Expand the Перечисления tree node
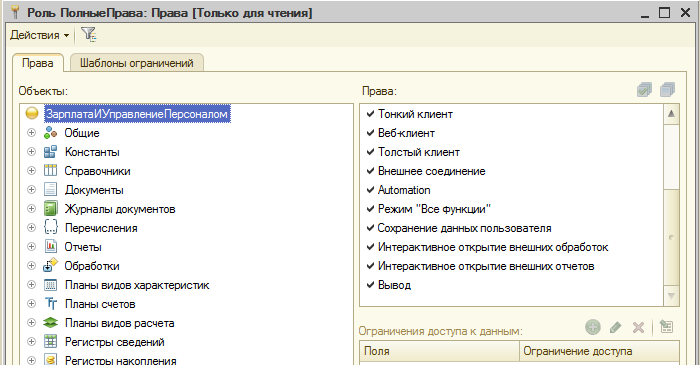The image size is (700, 365). point(31,227)
